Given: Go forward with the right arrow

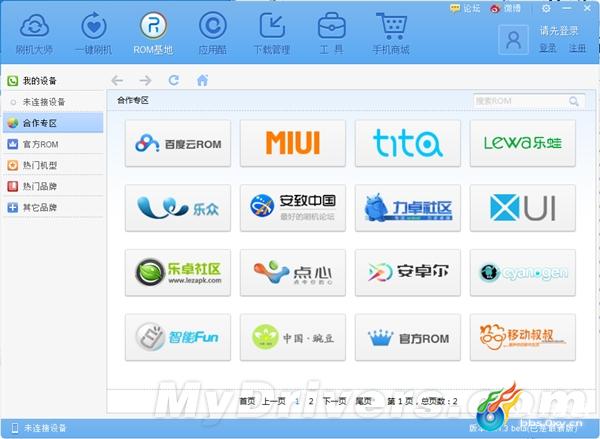Looking at the screenshot, I should point(145,80).
